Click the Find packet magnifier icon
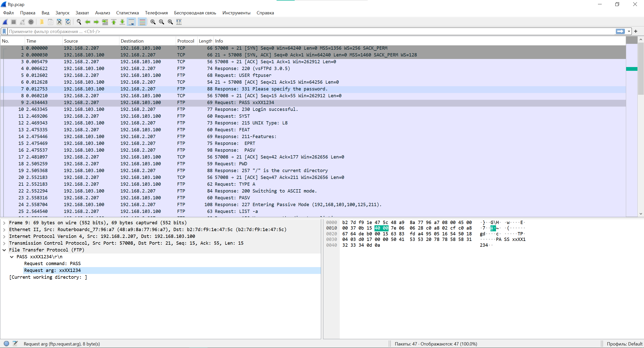The image size is (644, 348). tap(79, 22)
